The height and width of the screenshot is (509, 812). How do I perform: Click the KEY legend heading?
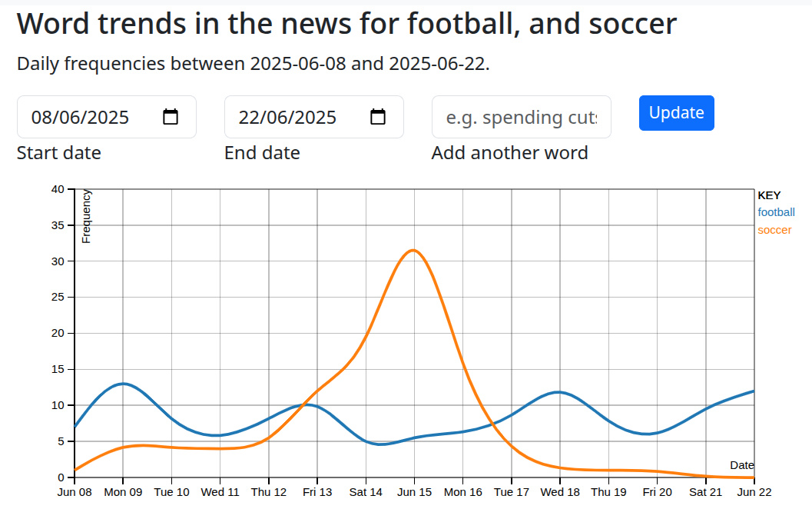tap(769, 195)
